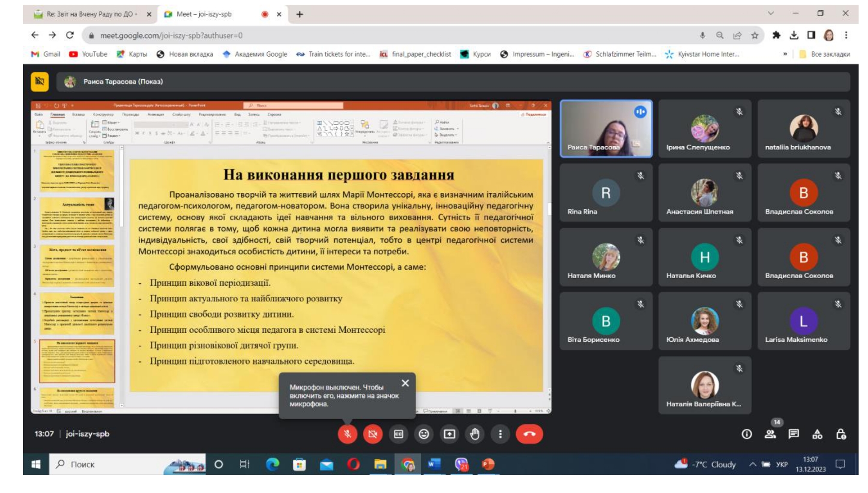
Task: Open PowerPoint from the Windows taskbar
Action: (488, 464)
